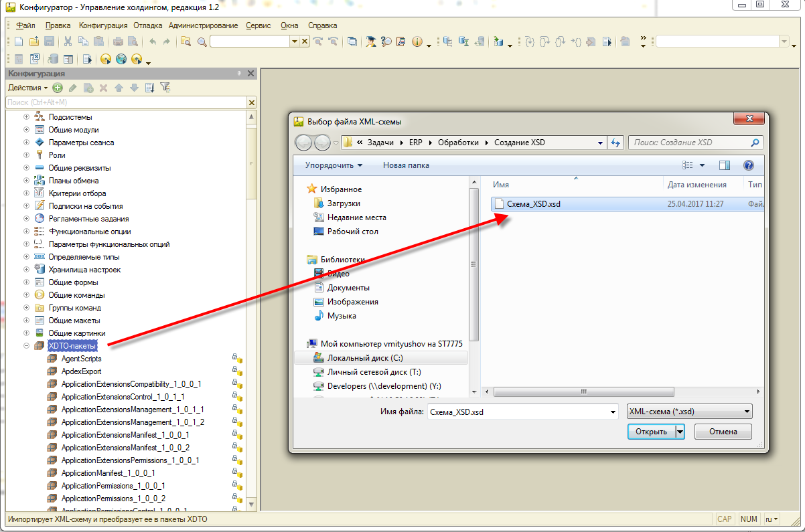
Task: Open the Администрирование menu
Action: tap(204, 25)
